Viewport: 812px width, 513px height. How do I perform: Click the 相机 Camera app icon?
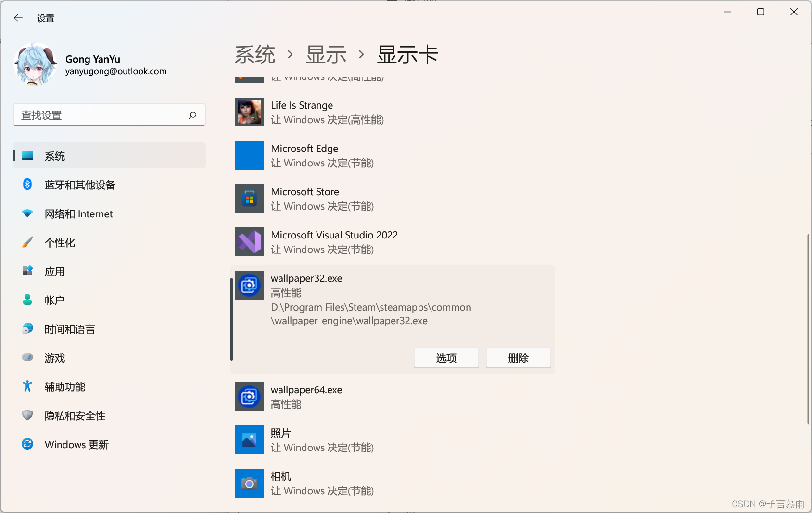[x=249, y=483]
